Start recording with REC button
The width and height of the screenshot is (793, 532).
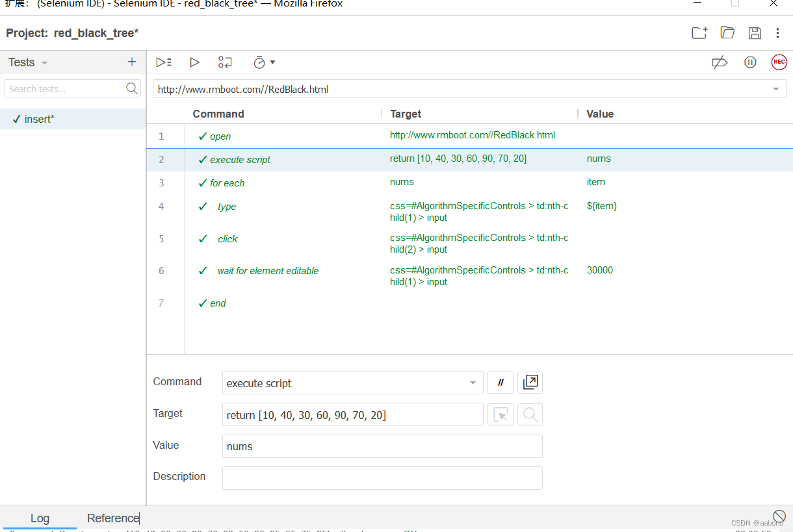779,62
